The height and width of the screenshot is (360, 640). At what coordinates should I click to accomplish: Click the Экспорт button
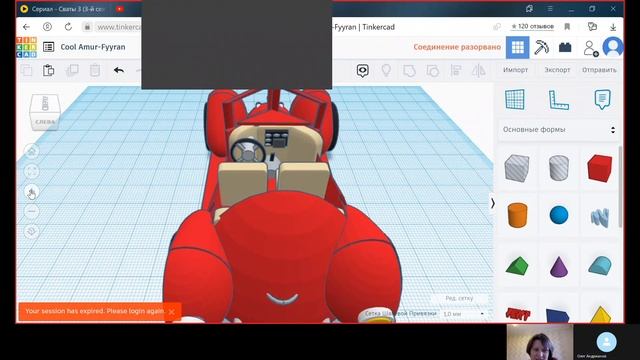pos(557,70)
